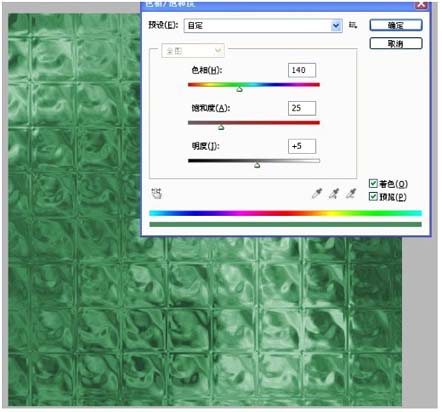Click the rainbow color spectrum bar
442x412 pixels.
click(x=285, y=213)
